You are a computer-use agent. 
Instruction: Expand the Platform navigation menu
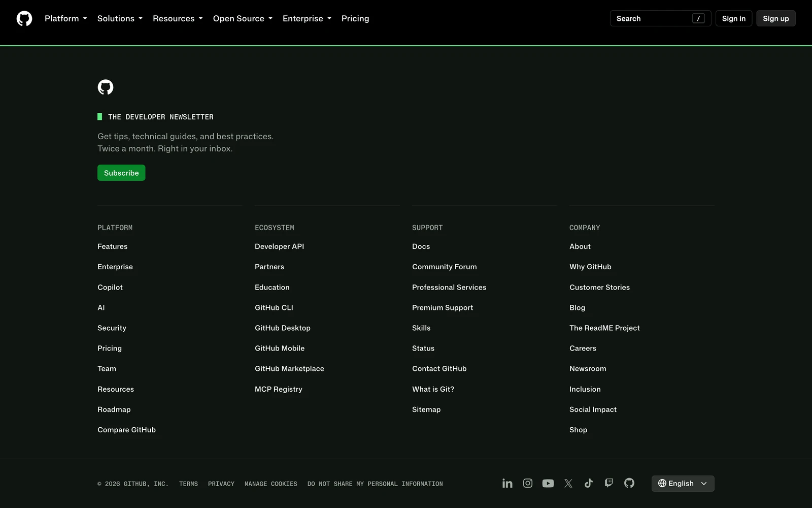point(66,18)
